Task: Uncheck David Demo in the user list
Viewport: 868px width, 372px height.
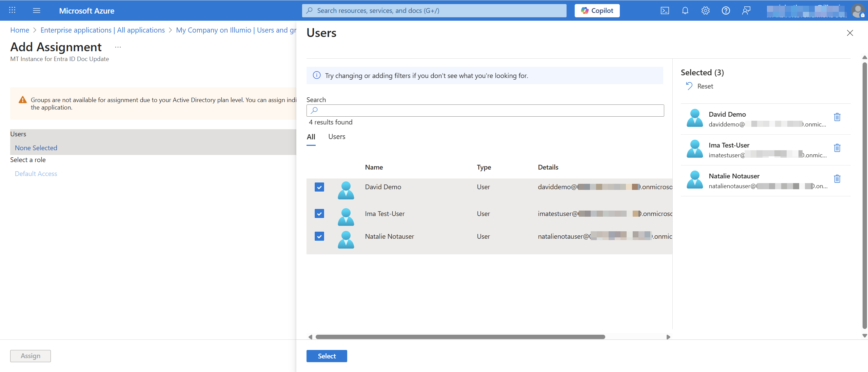Action: pyautogui.click(x=319, y=187)
